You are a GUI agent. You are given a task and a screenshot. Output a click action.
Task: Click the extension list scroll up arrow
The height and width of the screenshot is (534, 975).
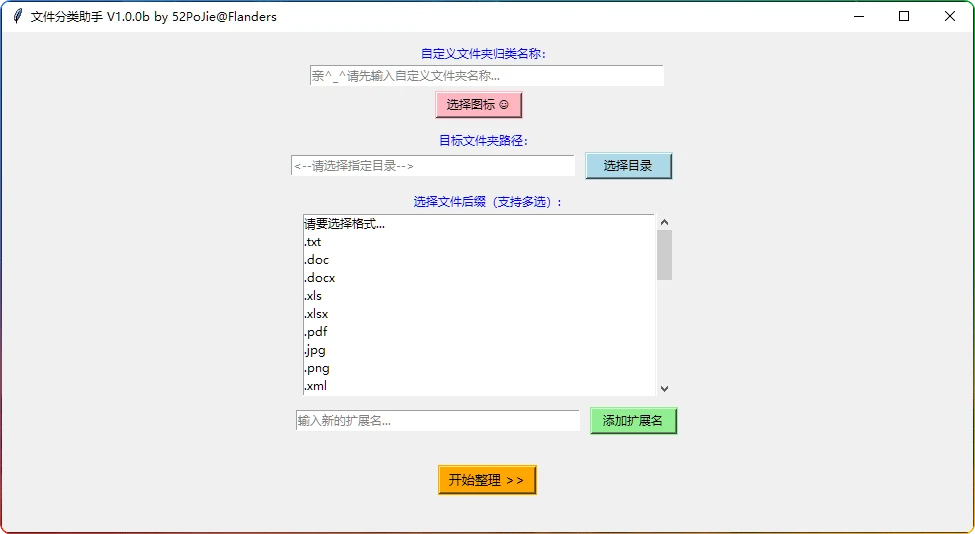(x=664, y=222)
